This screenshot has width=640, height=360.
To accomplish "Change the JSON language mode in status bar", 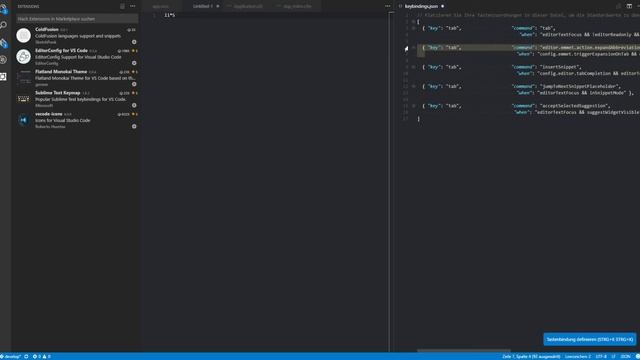I will tap(625, 357).
